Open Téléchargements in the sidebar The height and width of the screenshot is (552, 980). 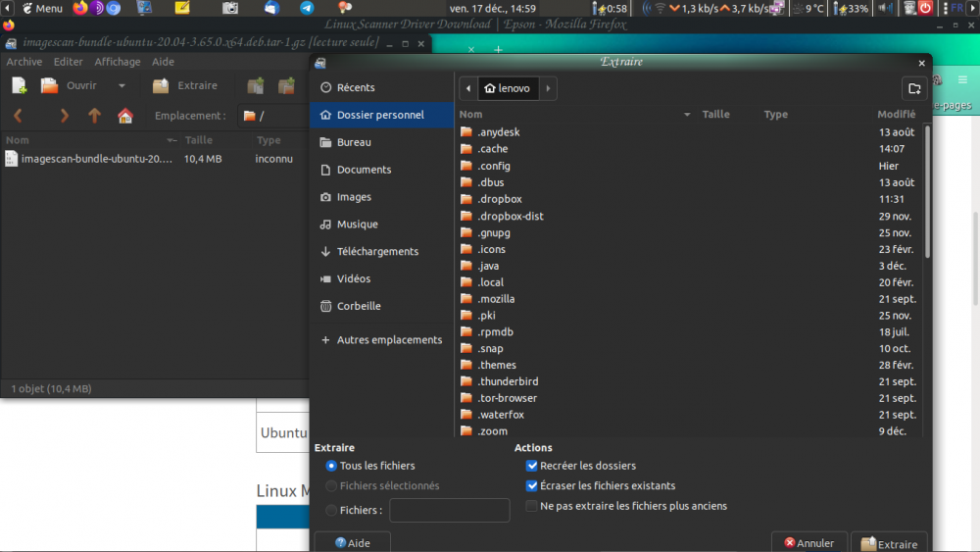point(377,251)
